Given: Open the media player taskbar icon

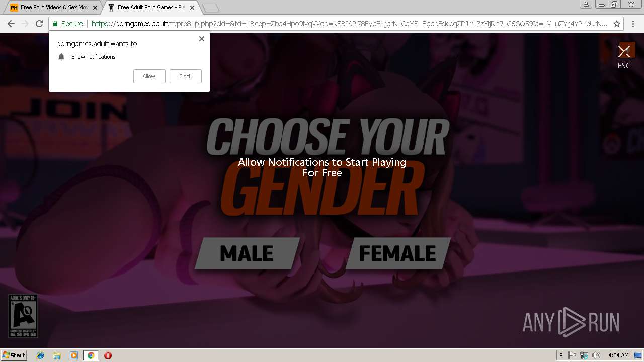Looking at the screenshot, I should [x=74, y=355].
